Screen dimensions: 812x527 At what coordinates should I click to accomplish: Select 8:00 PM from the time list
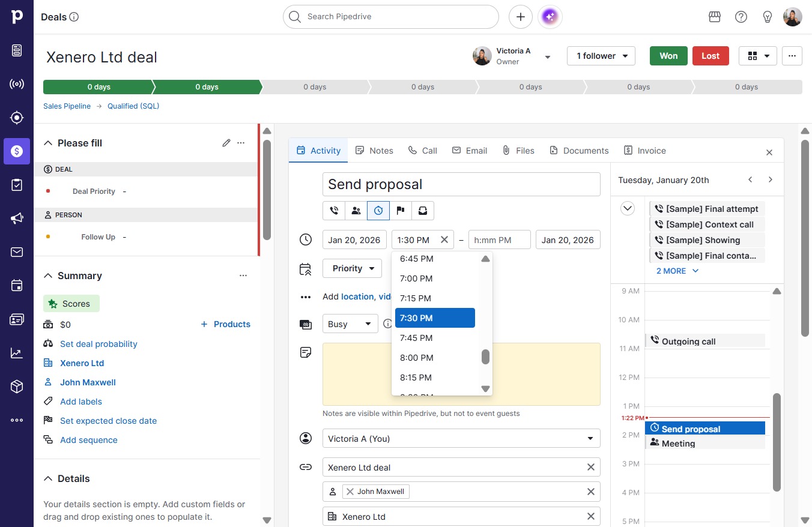[435, 358]
